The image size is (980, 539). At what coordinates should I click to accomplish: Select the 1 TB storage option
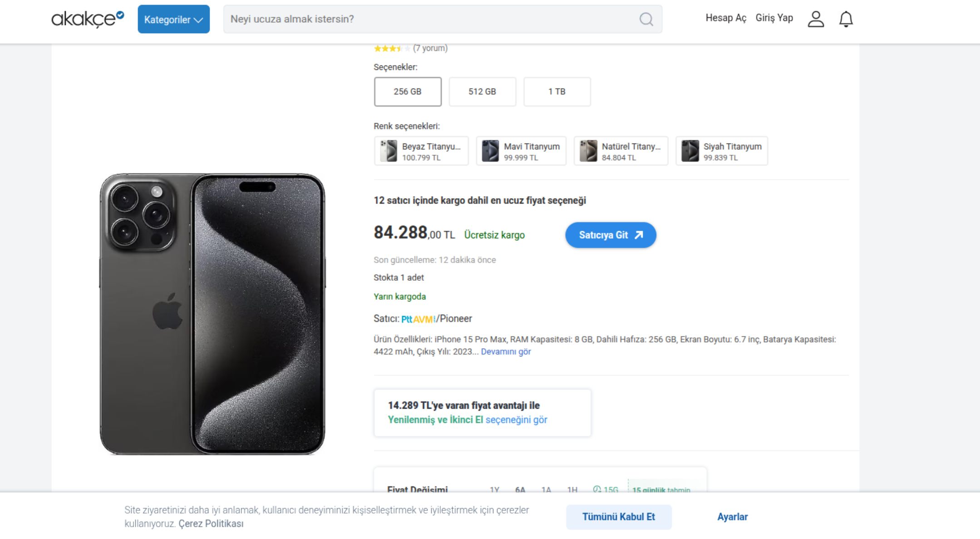pyautogui.click(x=557, y=92)
